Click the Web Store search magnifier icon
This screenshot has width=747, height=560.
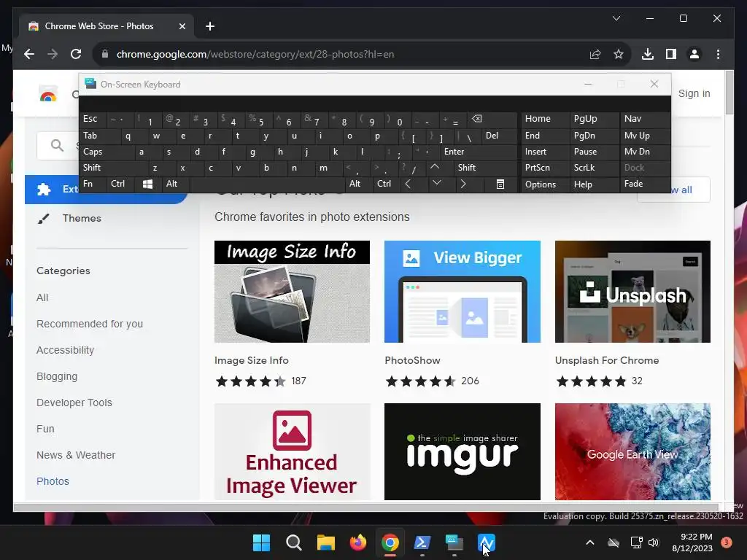click(x=57, y=146)
